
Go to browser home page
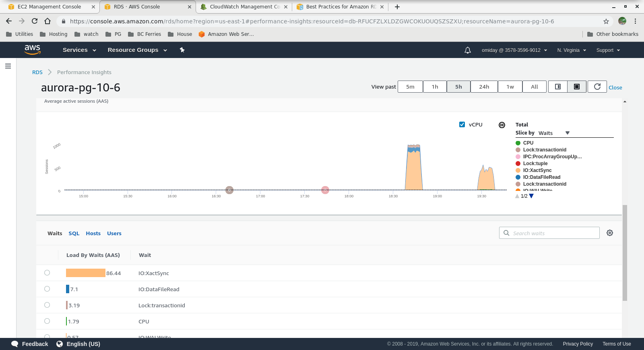[47, 21]
